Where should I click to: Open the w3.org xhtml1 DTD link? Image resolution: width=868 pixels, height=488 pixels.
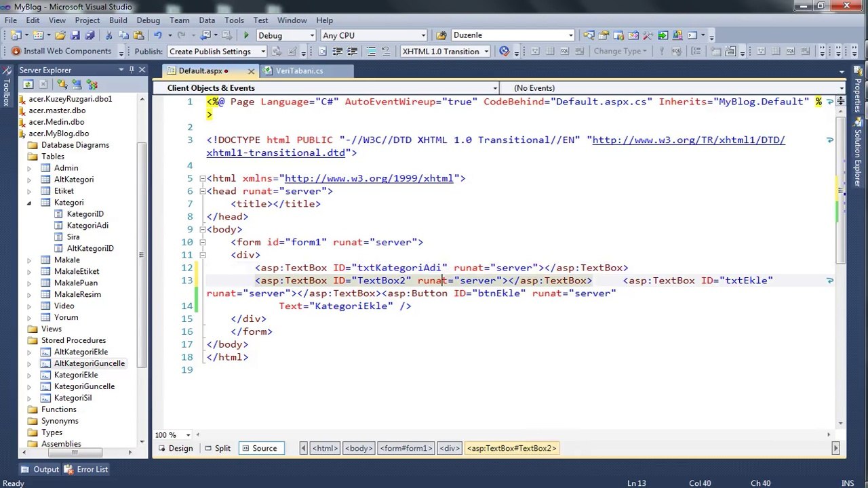click(496, 146)
